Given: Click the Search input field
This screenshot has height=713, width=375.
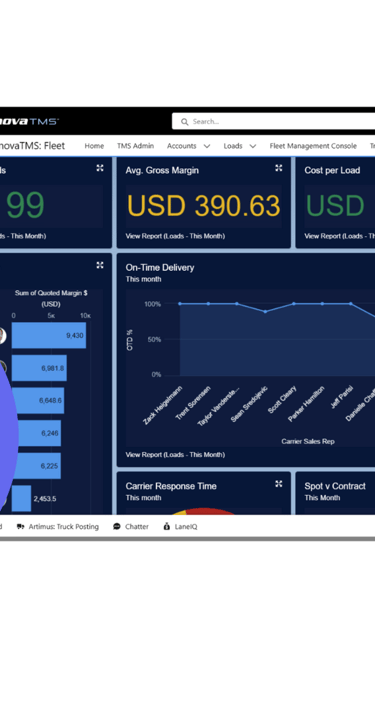Looking at the screenshot, I should point(274,121).
